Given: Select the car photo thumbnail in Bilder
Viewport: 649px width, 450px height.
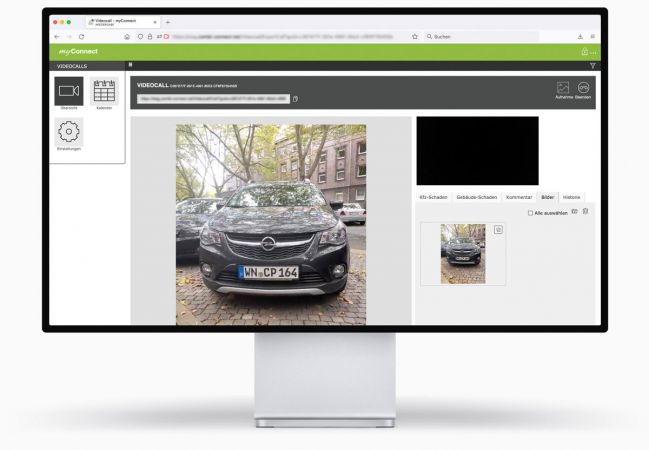Looking at the screenshot, I should click(463, 254).
